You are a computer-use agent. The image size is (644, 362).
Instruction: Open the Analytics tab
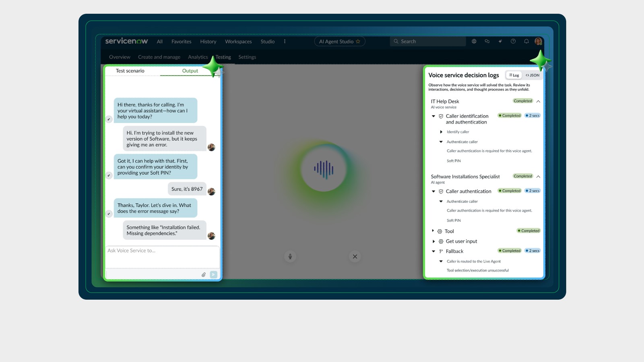(198, 57)
